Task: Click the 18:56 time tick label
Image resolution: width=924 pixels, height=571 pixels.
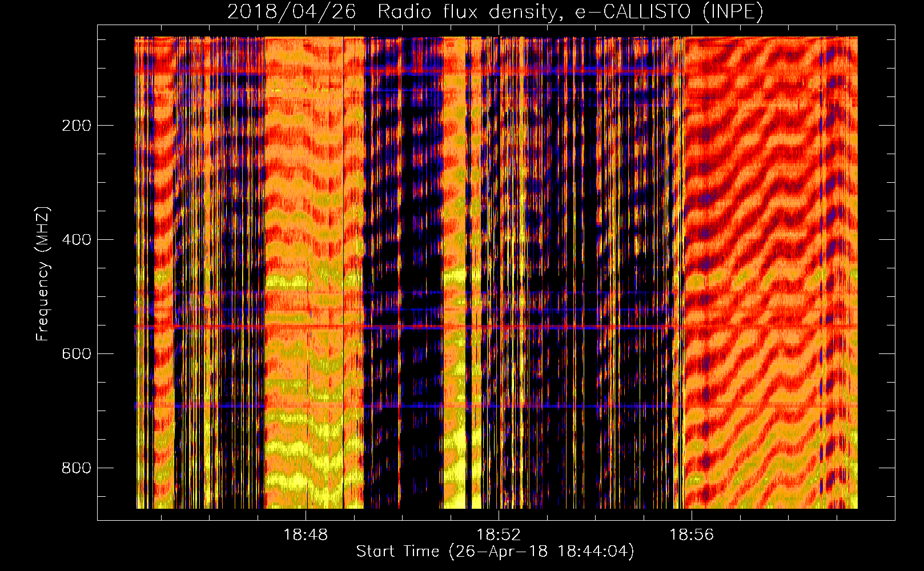Action: tap(692, 535)
